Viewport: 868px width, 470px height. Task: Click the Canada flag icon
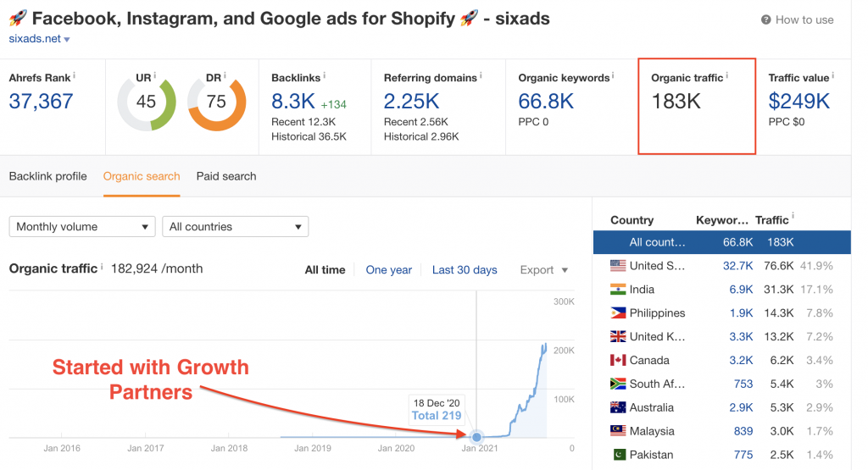618,361
